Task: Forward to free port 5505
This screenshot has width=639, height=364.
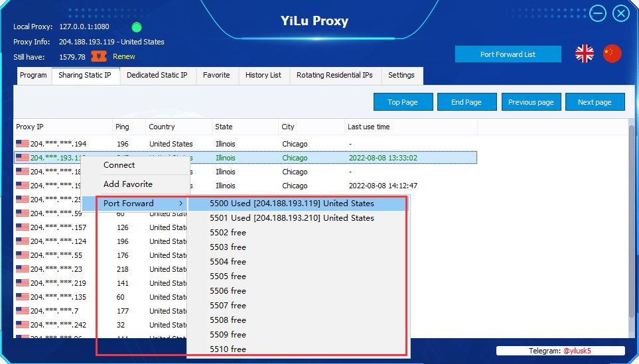Action: pos(297,276)
